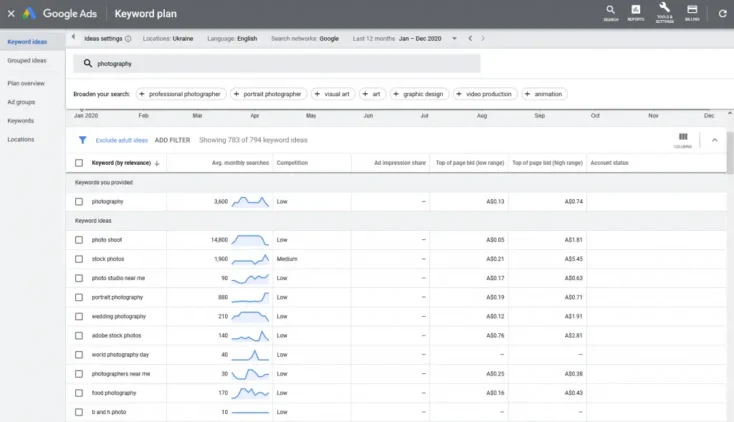Screen dimensions: 734x422
Task: Check the 'wedding photography' row
Action: [79, 317]
